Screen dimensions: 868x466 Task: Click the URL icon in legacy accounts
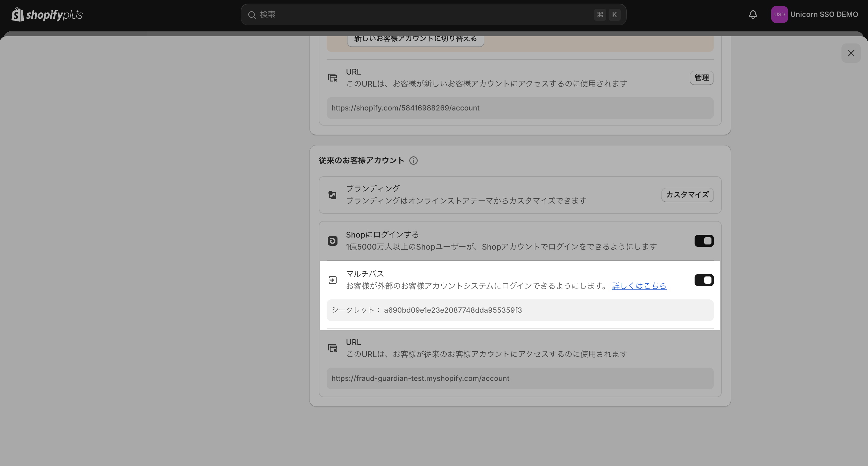tap(332, 348)
